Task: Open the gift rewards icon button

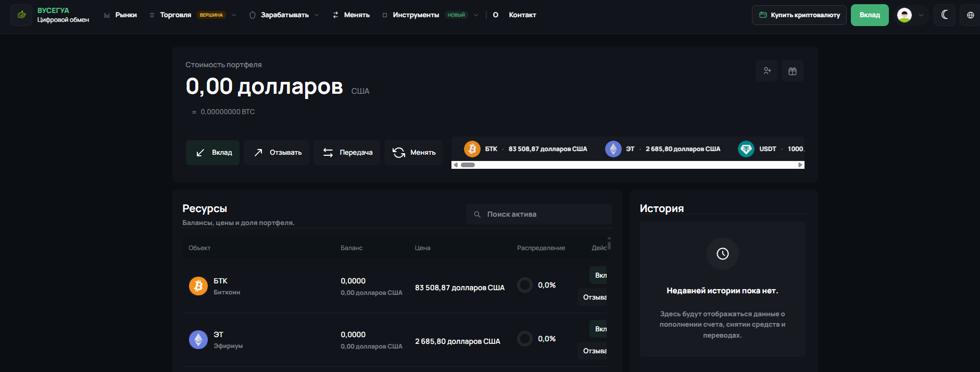Action: pos(793,71)
